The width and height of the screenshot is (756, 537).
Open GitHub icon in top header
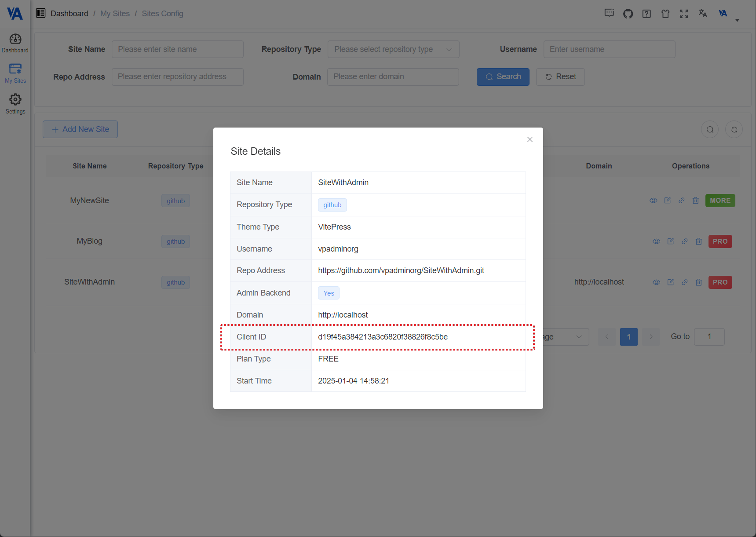628,14
